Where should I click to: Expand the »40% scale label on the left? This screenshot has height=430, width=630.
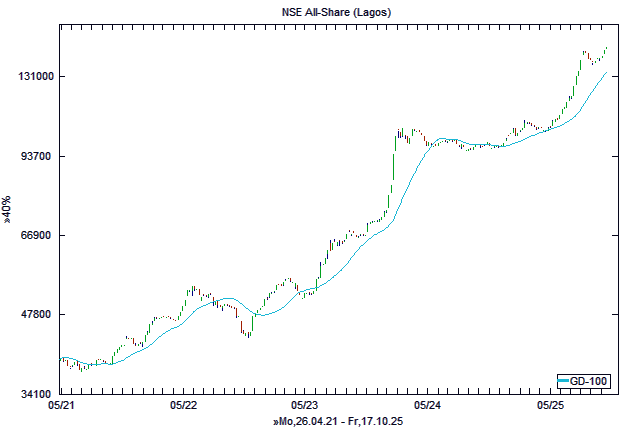click(8, 207)
